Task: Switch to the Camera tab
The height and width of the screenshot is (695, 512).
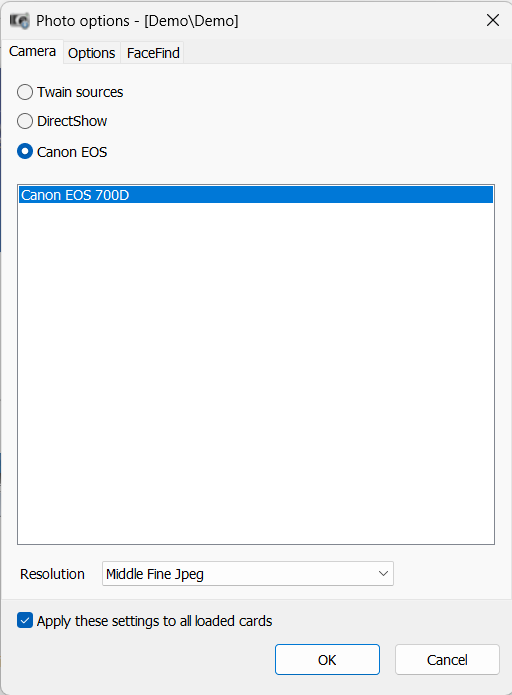Action: click(32, 52)
